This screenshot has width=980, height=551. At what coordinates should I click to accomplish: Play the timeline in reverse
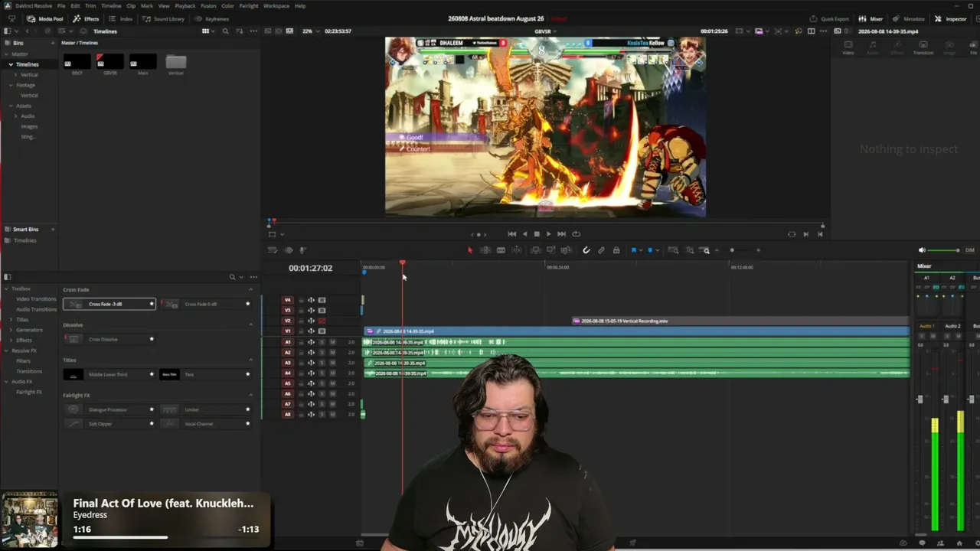pyautogui.click(x=524, y=234)
